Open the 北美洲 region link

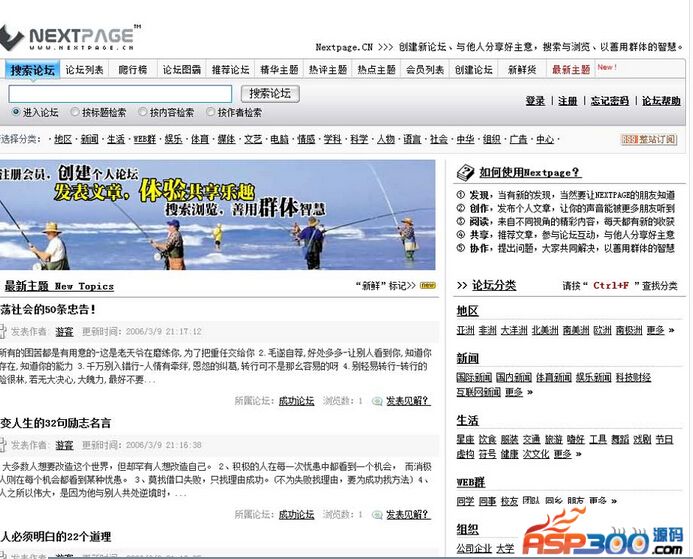[545, 330]
